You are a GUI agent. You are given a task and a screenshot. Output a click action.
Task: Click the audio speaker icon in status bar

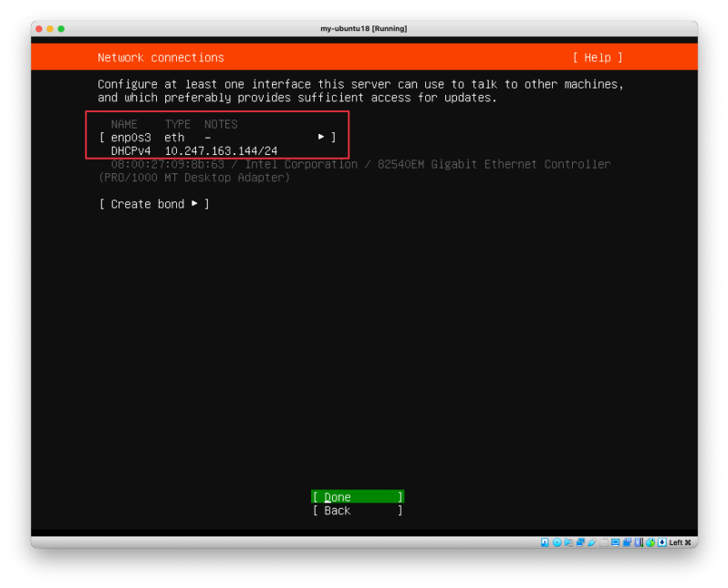coord(568,542)
